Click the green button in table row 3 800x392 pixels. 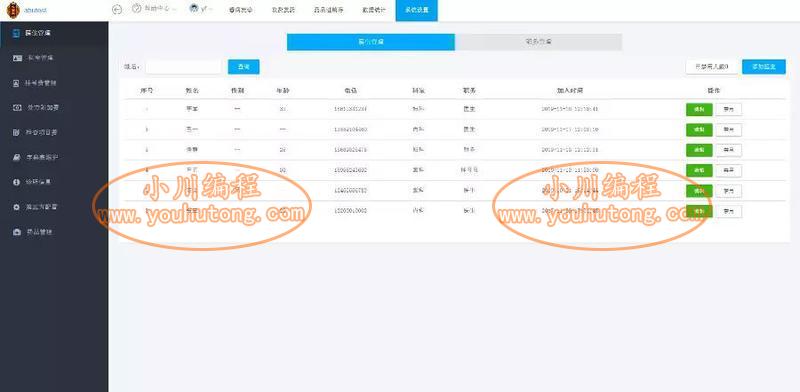[x=699, y=150]
